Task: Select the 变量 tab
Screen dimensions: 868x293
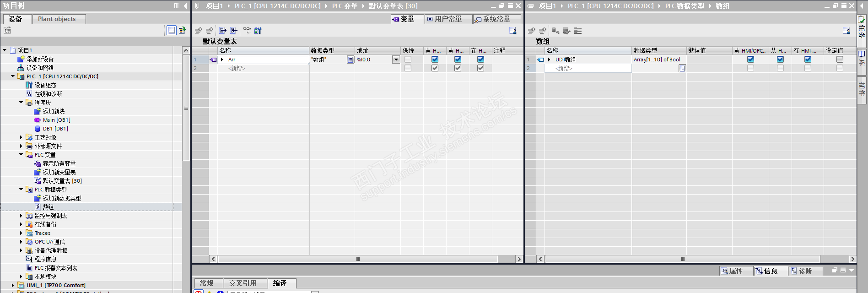Action: [x=407, y=19]
